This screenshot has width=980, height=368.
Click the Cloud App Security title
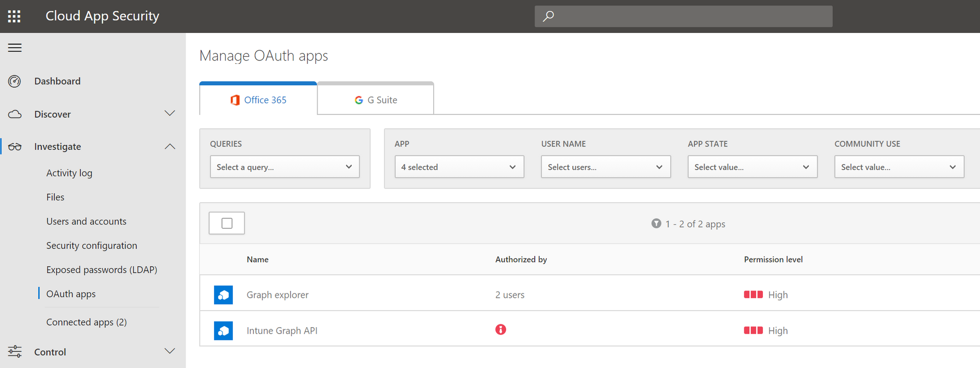(102, 16)
